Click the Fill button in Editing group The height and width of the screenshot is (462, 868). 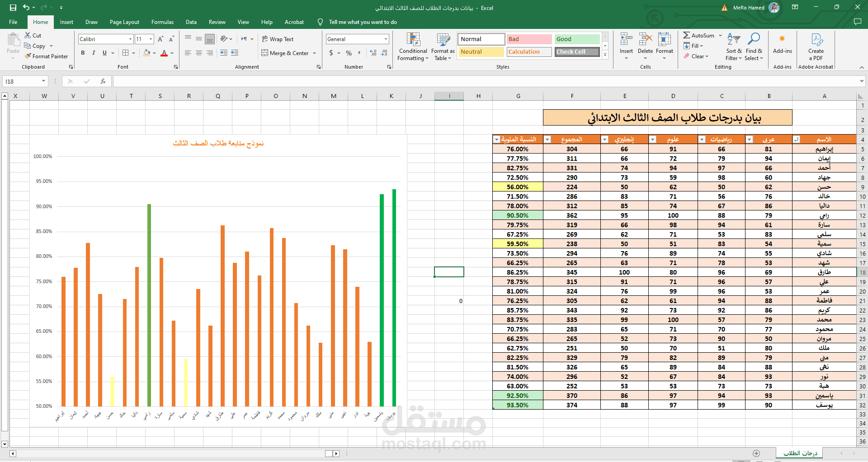(693, 46)
